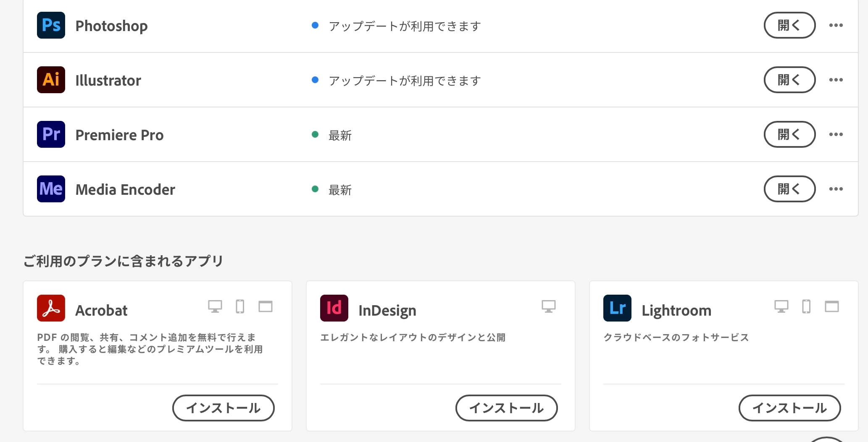This screenshot has height=442, width=868.
Task: Click the blue update dot for Photoshop
Action: 315,25
